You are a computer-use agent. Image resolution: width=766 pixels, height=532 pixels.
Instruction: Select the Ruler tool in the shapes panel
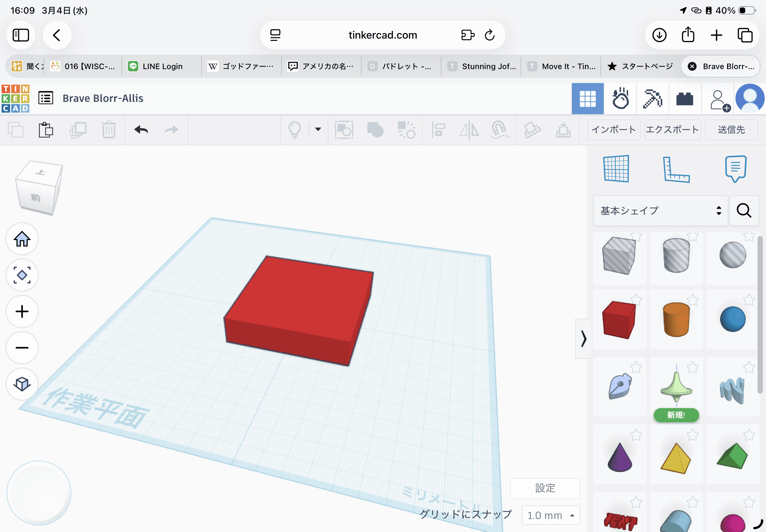677,169
